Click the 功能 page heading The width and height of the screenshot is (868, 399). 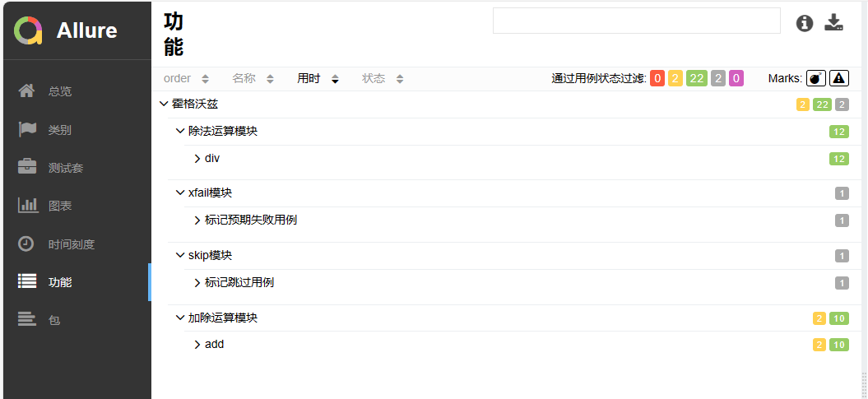tap(174, 35)
